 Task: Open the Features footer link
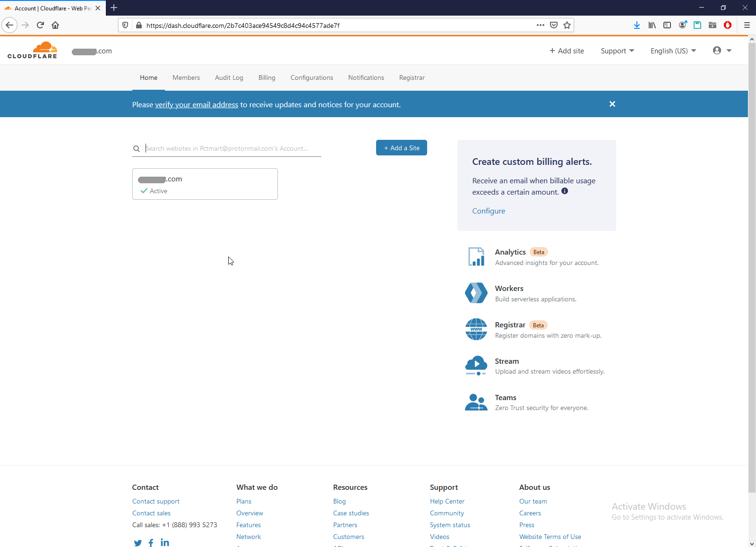249,525
